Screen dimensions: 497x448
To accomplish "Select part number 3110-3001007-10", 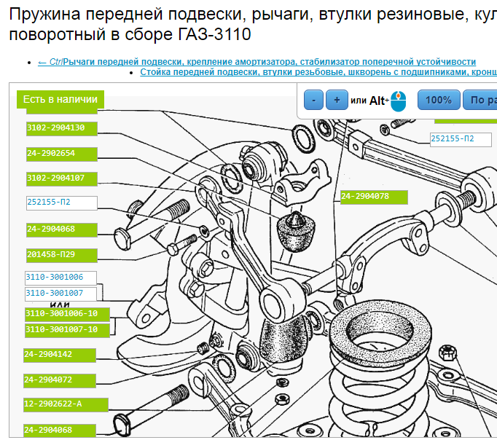I will pos(67,330).
